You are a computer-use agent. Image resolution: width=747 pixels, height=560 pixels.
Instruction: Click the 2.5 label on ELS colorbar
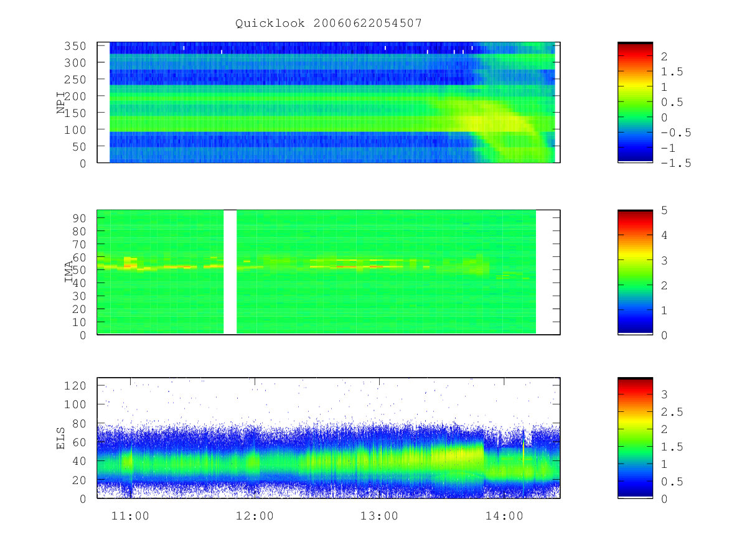tap(671, 411)
